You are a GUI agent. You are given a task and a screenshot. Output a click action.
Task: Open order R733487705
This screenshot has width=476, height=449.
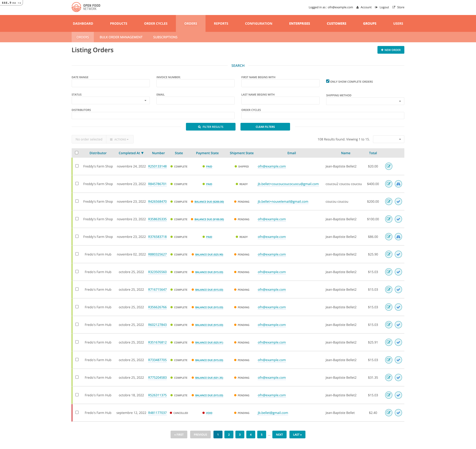pos(157,360)
